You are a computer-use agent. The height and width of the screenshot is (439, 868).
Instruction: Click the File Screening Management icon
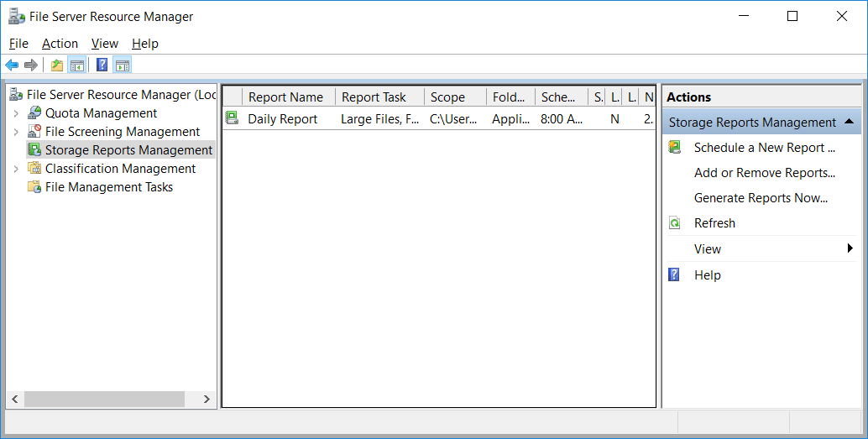point(35,131)
